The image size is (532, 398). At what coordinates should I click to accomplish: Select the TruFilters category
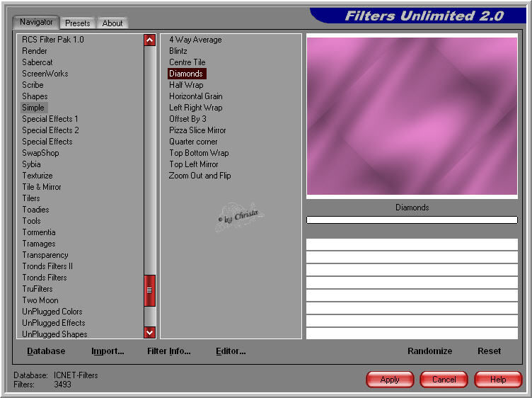(x=37, y=289)
